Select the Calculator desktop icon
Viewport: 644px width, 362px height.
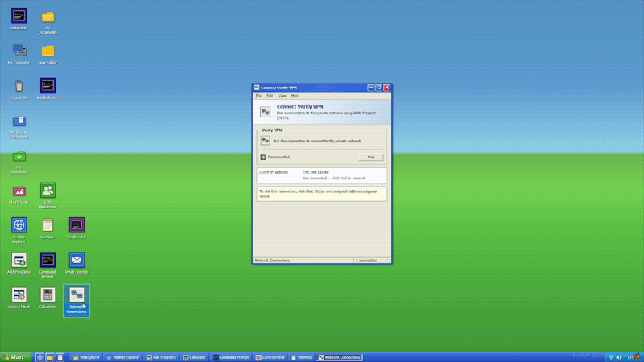[47, 298]
